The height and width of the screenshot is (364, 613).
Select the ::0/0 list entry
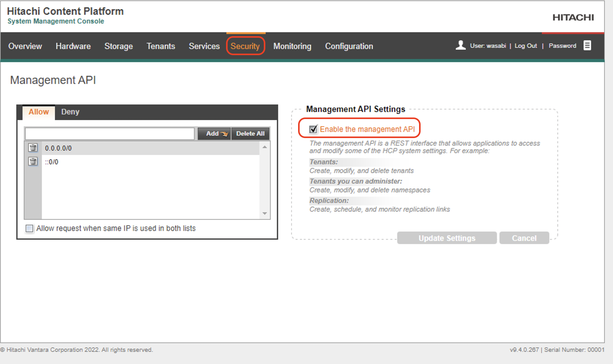point(150,162)
